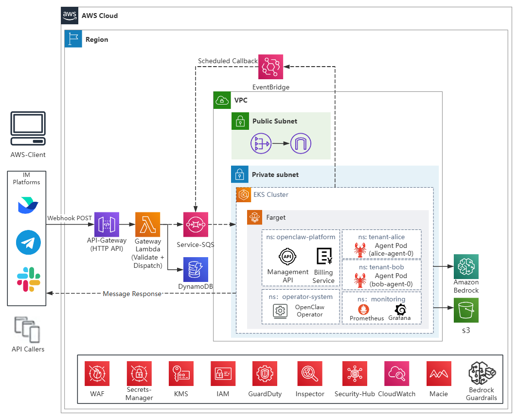
Task: Select the NAT gateway icon in Public Subnet
Action: click(261, 143)
